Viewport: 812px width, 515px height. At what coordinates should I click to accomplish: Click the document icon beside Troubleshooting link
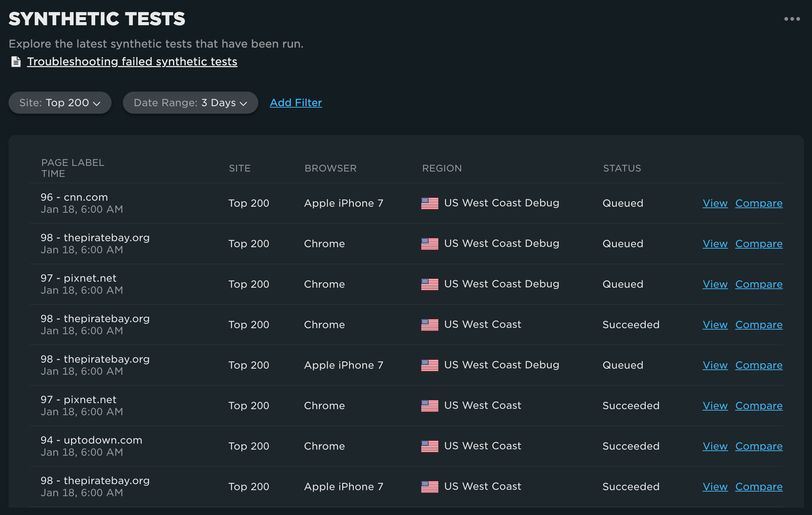click(x=16, y=61)
